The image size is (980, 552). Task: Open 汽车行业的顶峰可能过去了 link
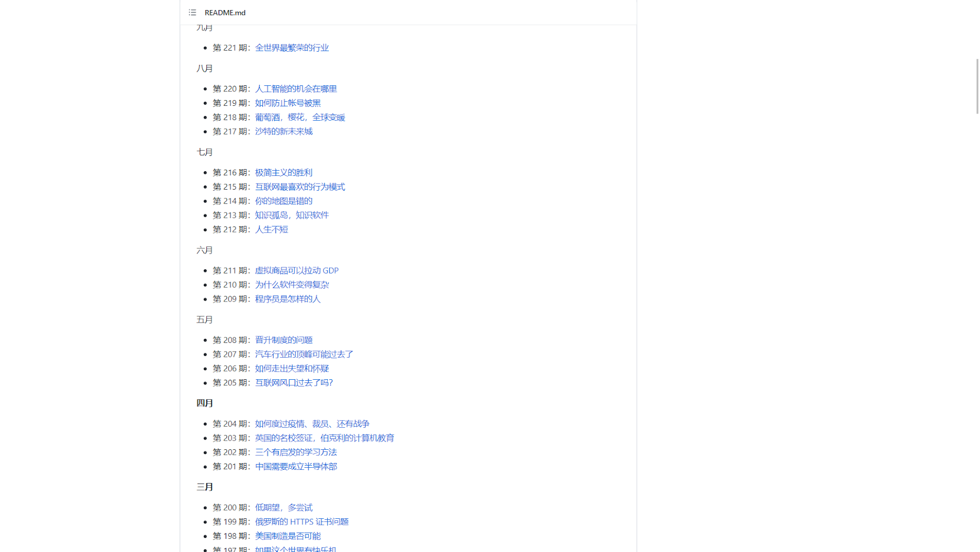pos(304,354)
